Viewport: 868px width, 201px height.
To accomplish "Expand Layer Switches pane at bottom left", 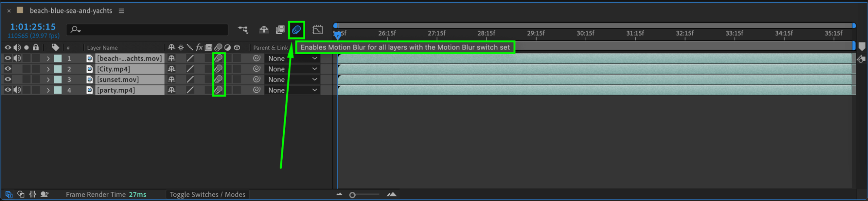I will (x=9, y=195).
